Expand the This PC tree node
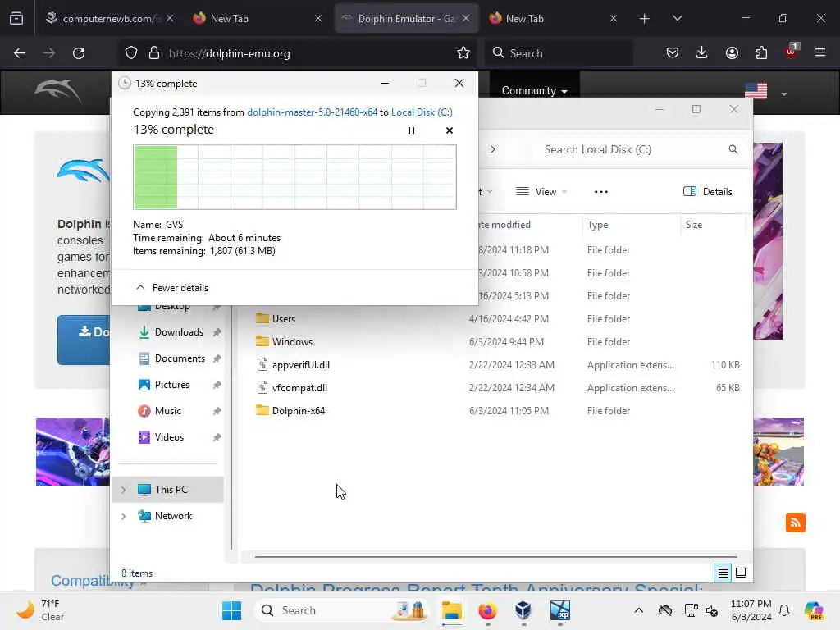 124,490
